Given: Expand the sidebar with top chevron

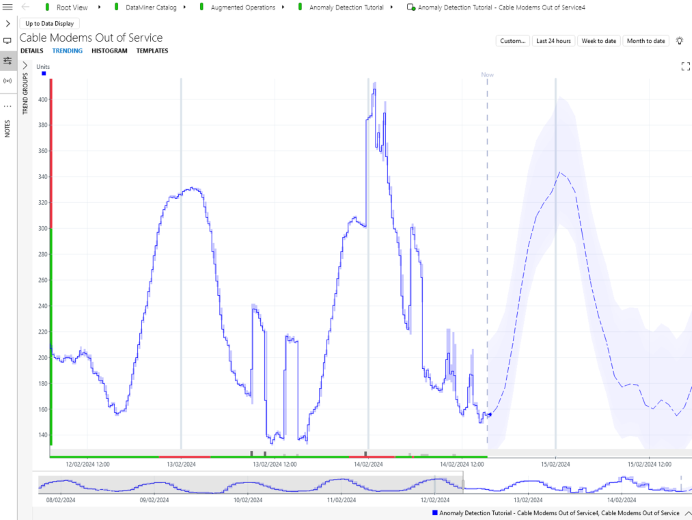Looking at the screenshot, I should click(8, 23).
